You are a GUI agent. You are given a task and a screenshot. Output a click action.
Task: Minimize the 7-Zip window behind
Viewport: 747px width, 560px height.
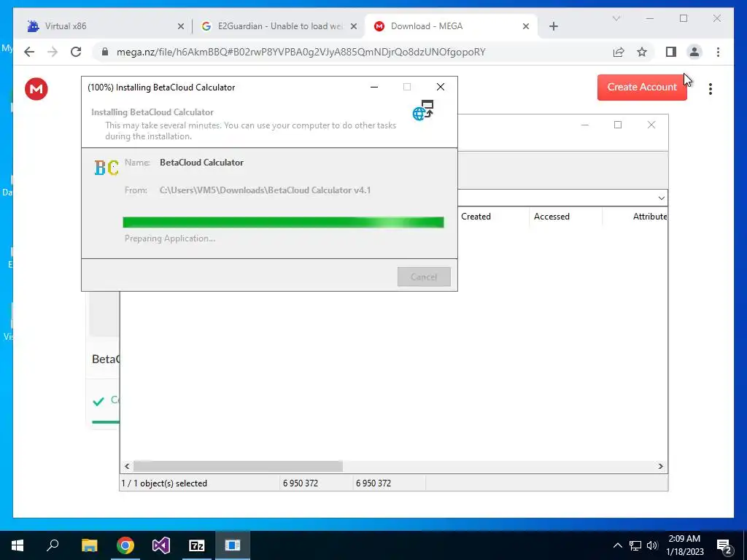585,125
